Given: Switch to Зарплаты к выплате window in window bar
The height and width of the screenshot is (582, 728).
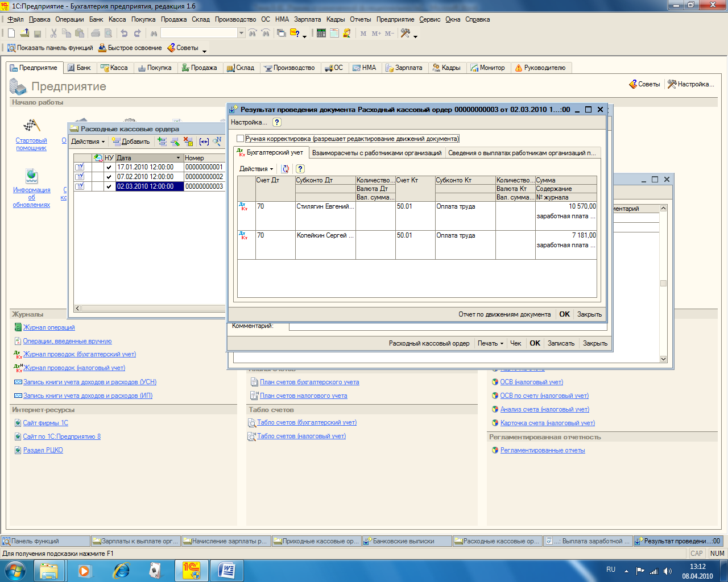Looking at the screenshot, I should pos(136,541).
